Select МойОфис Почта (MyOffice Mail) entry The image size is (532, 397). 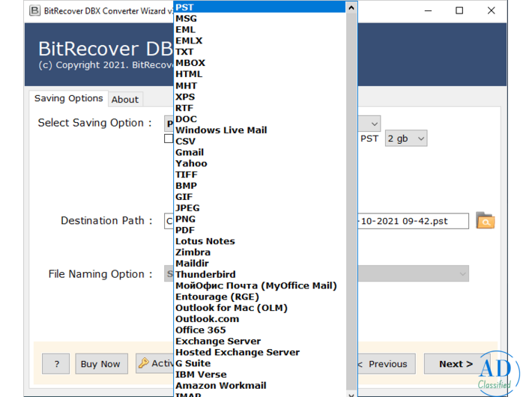[260, 285]
